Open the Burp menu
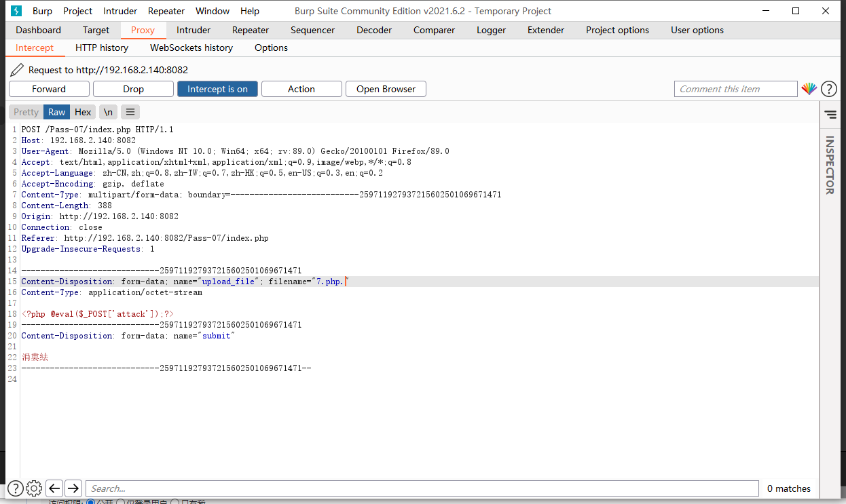The height and width of the screenshot is (504, 846). 42,11
